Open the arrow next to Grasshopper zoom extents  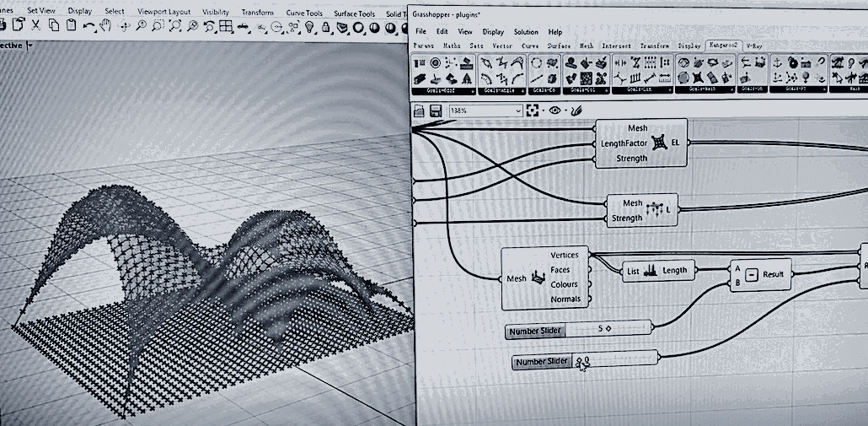(543, 111)
